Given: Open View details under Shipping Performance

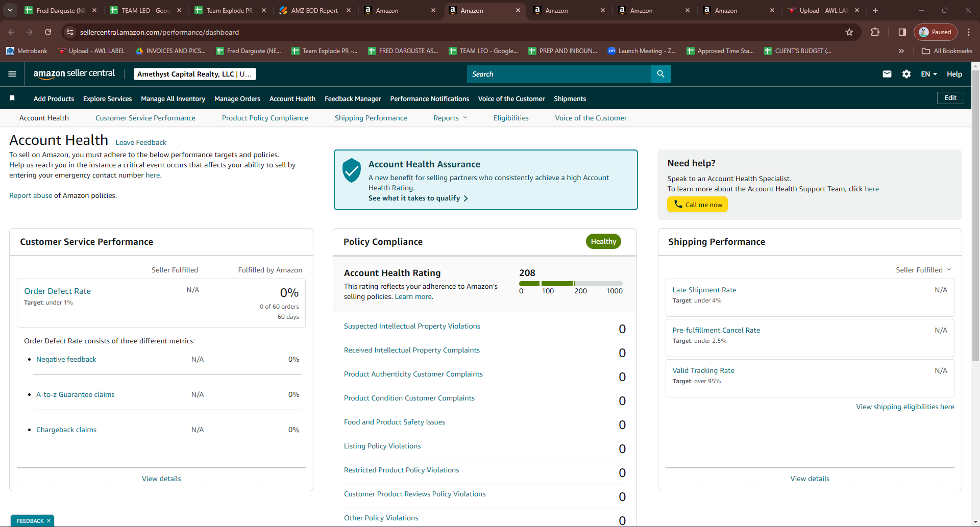Looking at the screenshot, I should coord(810,479).
